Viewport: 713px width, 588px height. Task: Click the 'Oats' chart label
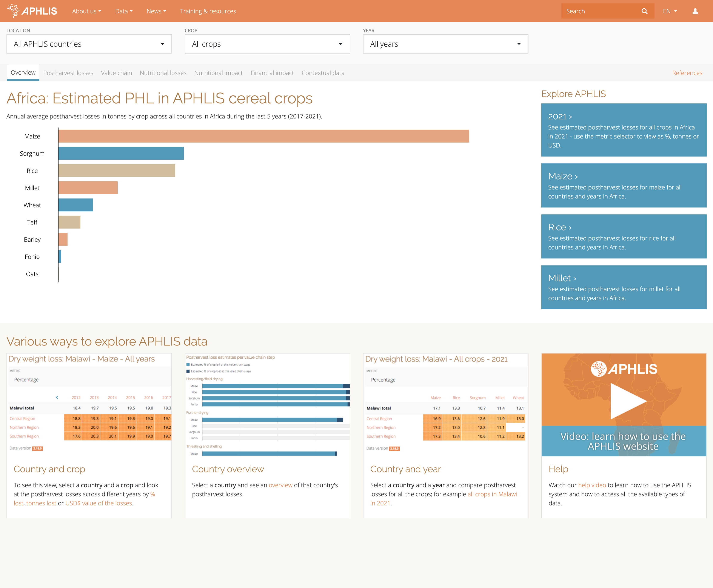(32, 274)
